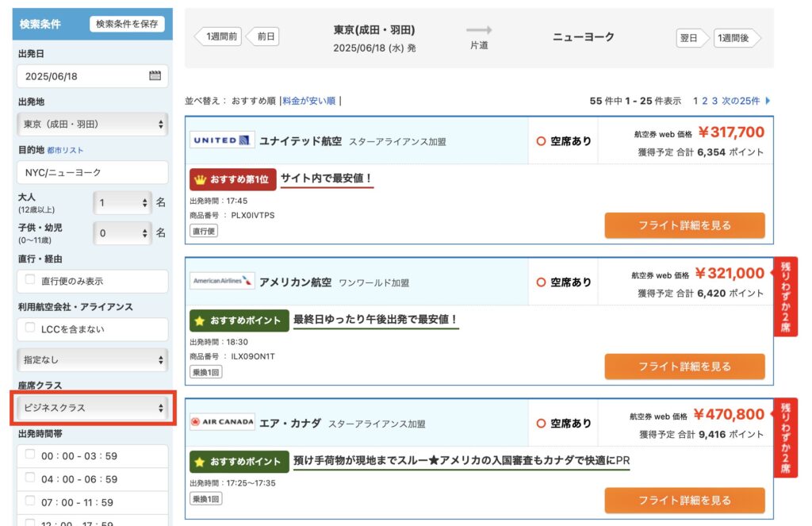Image resolution: width=812 pixels, height=526 pixels.
Task: Go to results page 2
Action: click(705, 101)
